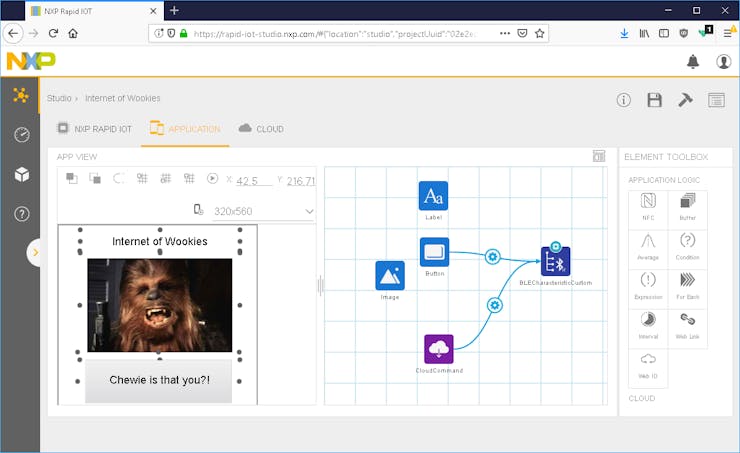Expand the left sidebar arrow handle
This screenshot has height=453, width=740.
pyautogui.click(x=35, y=253)
